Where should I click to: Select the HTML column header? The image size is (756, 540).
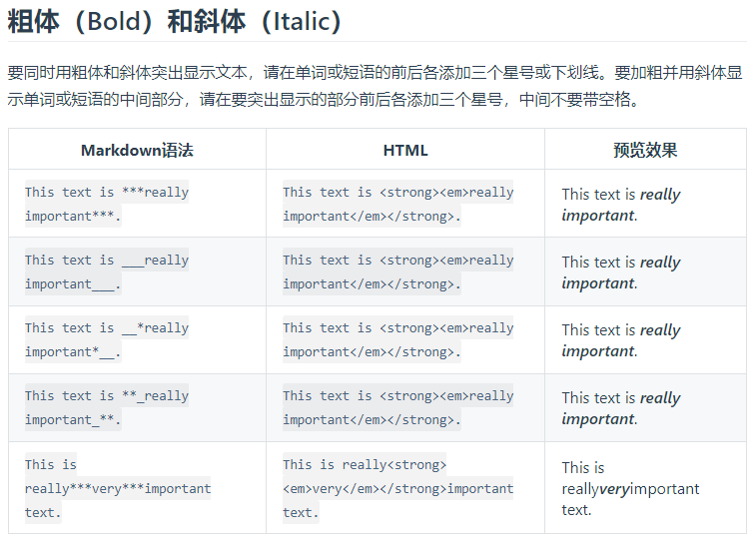coord(405,150)
